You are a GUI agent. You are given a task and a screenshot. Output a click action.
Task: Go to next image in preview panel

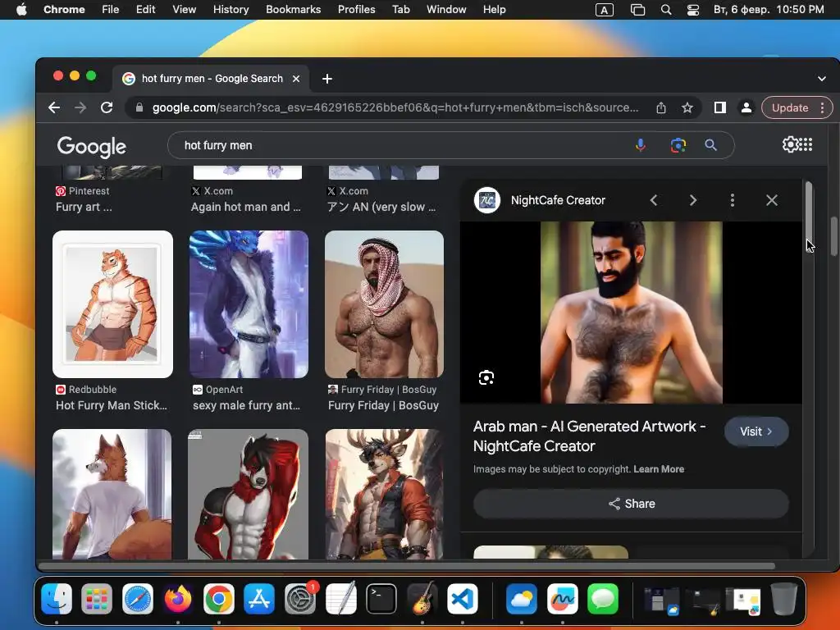pos(692,200)
